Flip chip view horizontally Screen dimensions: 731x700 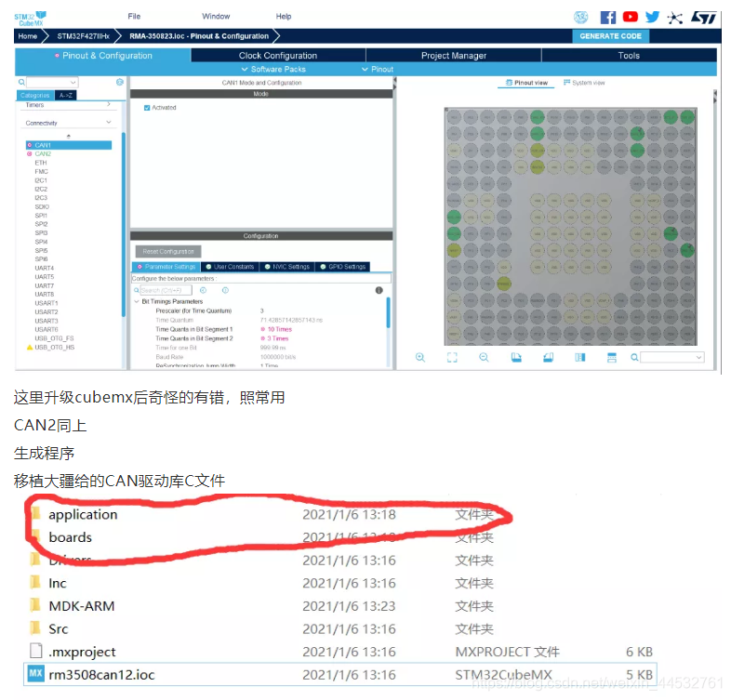click(580, 358)
